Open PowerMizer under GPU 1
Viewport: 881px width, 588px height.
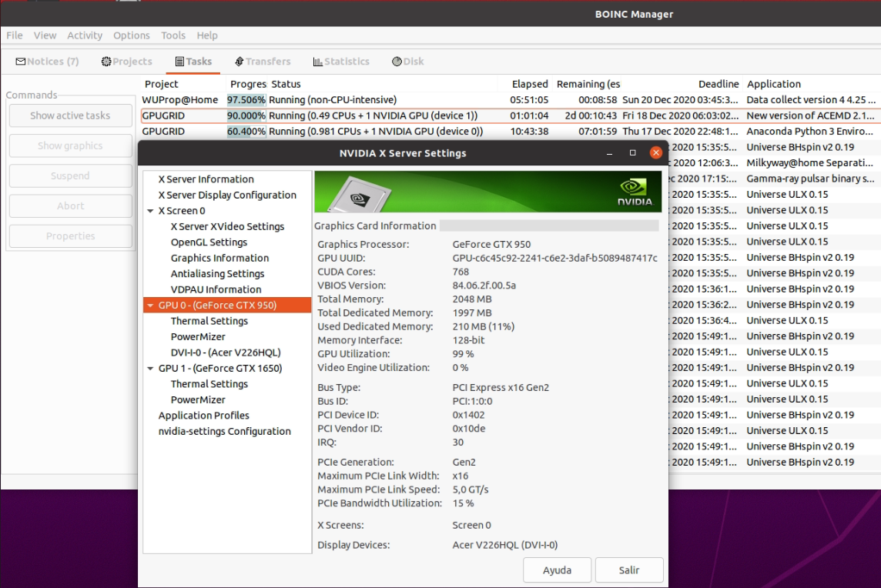[x=198, y=400]
